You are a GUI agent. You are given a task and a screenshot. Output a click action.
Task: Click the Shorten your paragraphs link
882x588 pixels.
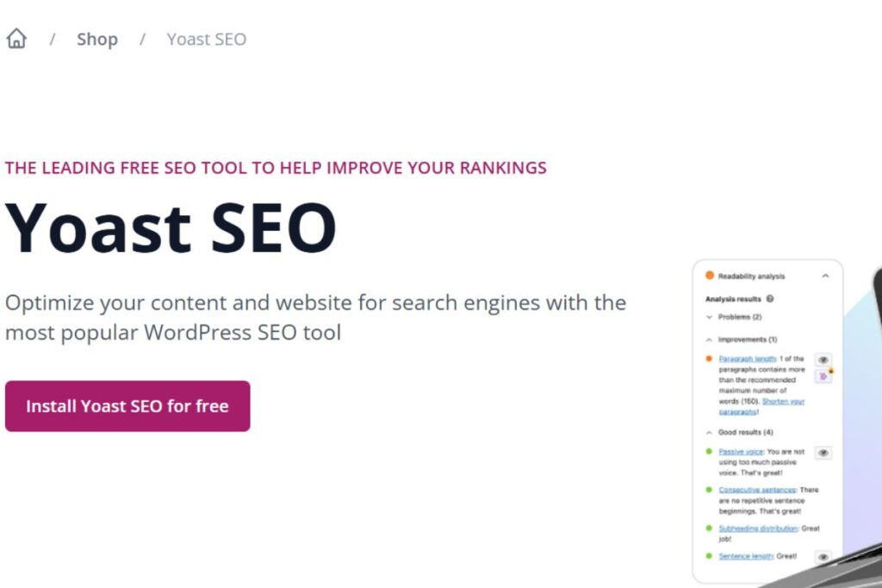[784, 403]
